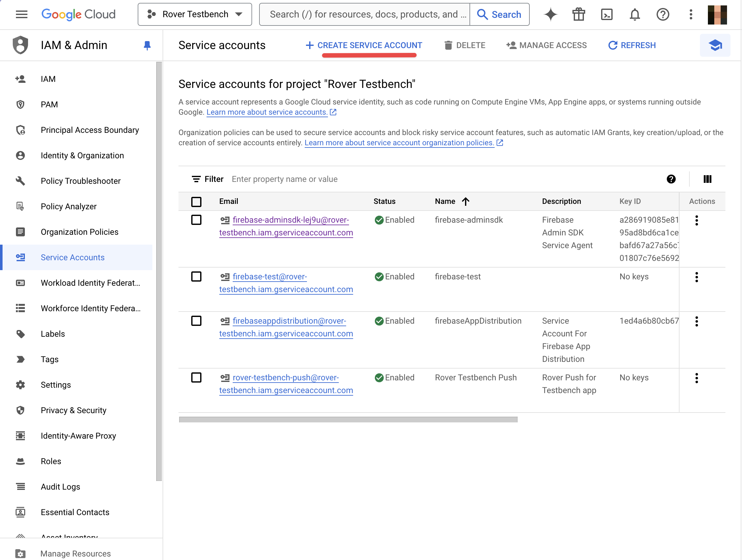The image size is (742, 560).
Task: Select all service accounts header checkbox
Action: click(196, 202)
